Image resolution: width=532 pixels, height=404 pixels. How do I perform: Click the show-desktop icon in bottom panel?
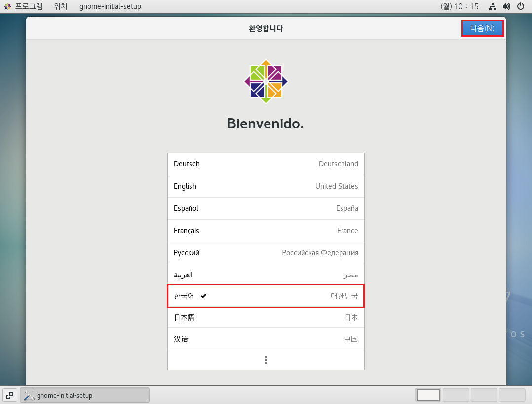point(10,395)
